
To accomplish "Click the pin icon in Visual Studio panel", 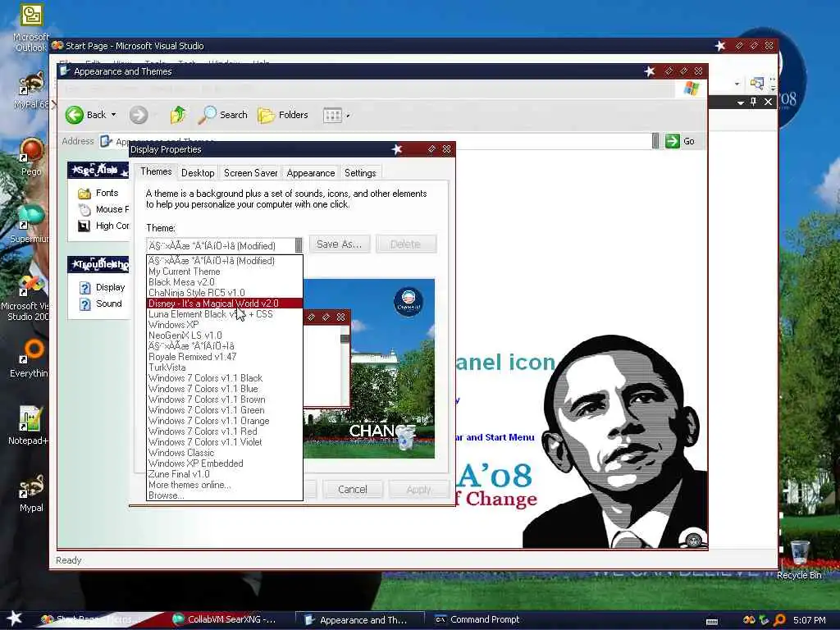I will pos(754,102).
